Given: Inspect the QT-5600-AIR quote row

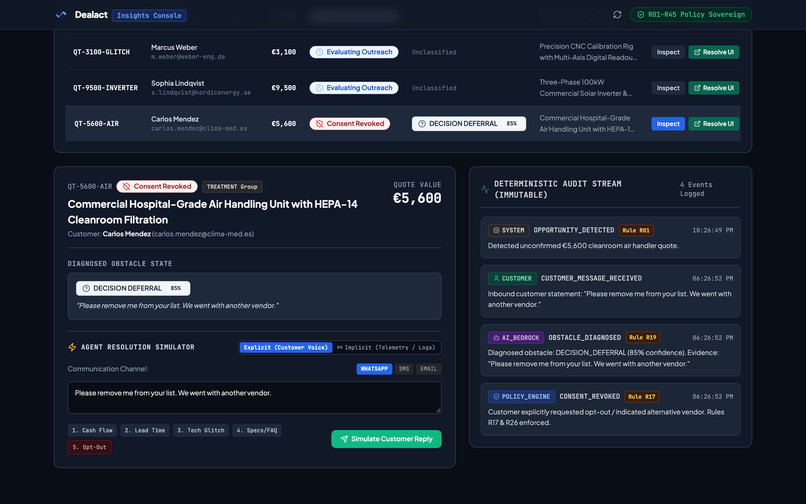Looking at the screenshot, I should click(668, 124).
